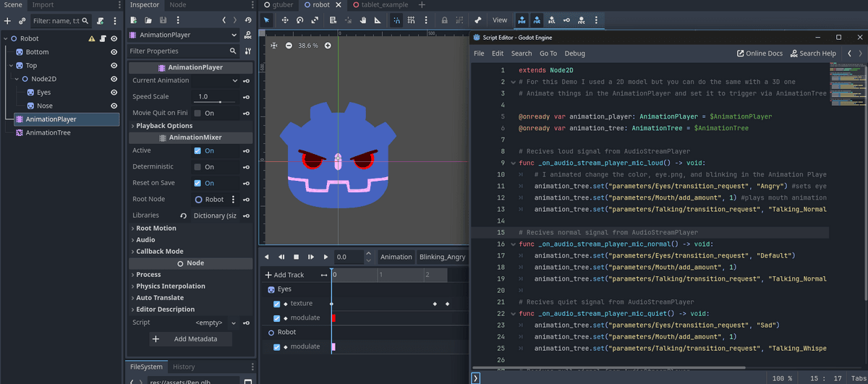Click the red modulate color keyframe for Eyes

tap(333, 318)
